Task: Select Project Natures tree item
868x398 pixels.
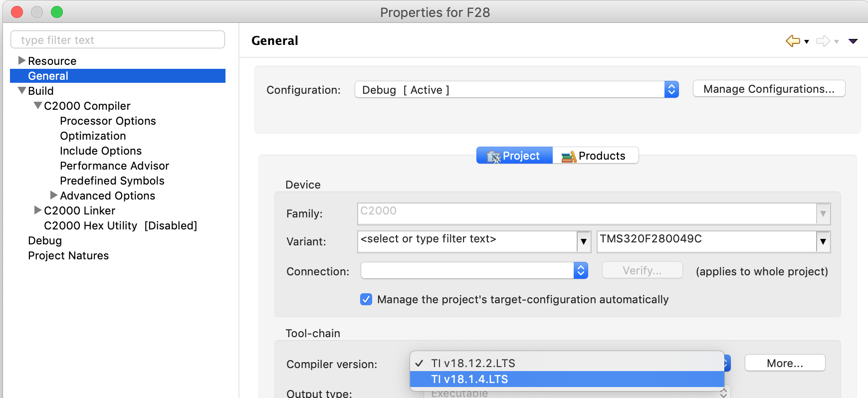Action: pyautogui.click(x=68, y=255)
